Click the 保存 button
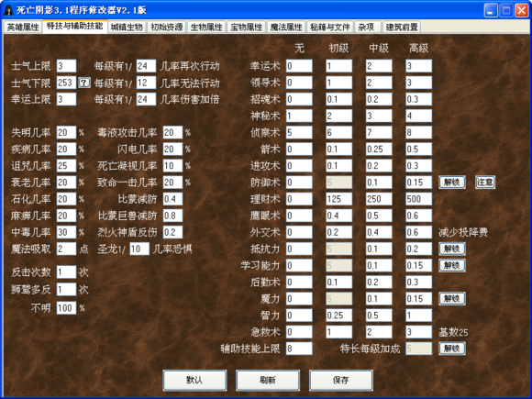This screenshot has height=399, width=532. coord(341,380)
